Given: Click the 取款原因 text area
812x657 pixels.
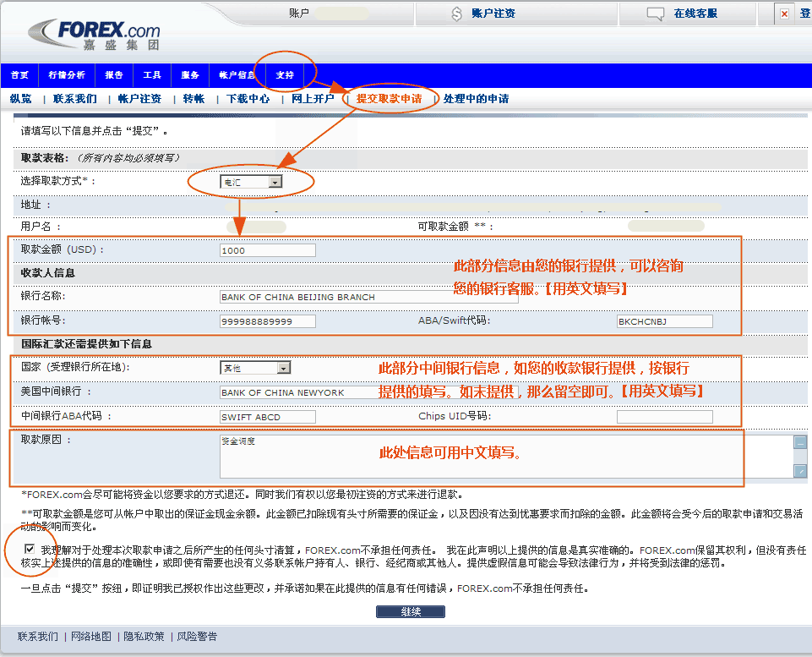Looking at the screenshot, I should tap(506, 457).
